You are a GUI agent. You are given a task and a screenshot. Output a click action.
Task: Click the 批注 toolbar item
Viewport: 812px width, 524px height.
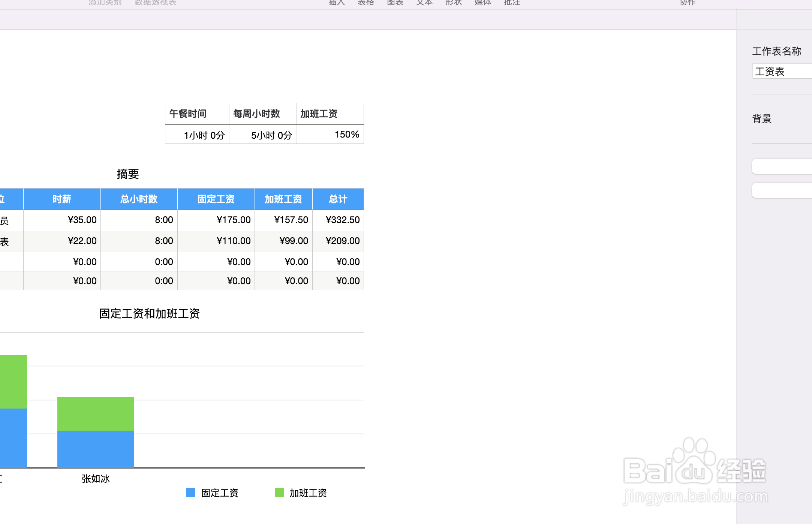512,3
